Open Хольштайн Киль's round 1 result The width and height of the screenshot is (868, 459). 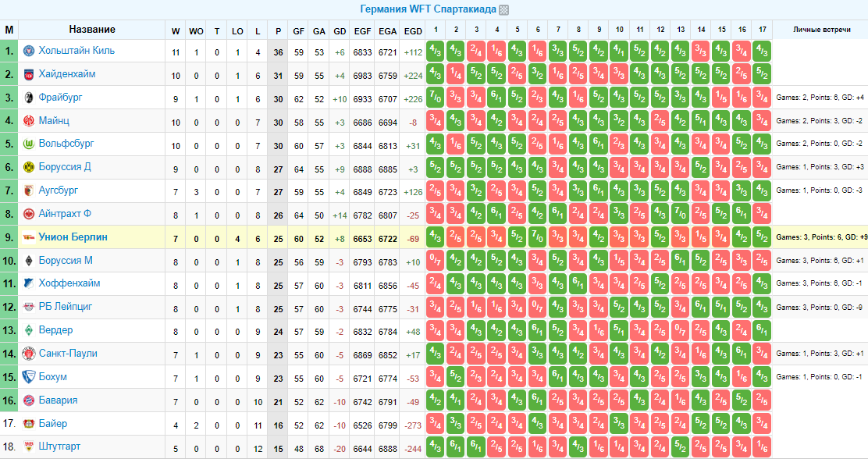[436, 51]
